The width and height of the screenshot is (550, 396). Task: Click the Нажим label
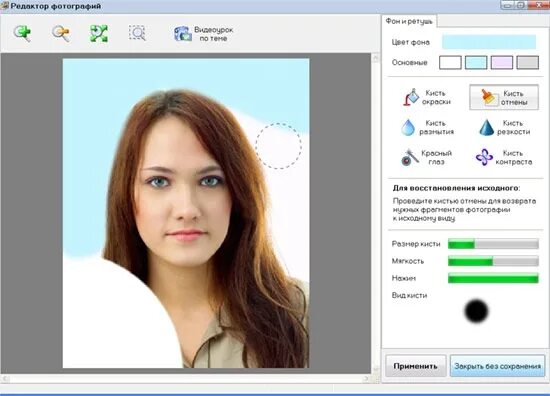(x=404, y=278)
